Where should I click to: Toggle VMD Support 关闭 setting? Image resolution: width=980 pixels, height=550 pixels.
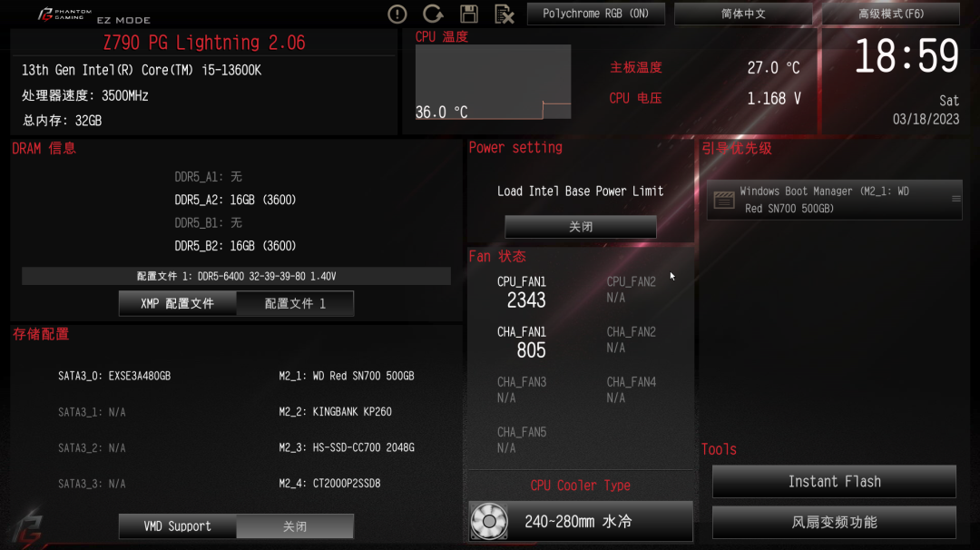[295, 526]
